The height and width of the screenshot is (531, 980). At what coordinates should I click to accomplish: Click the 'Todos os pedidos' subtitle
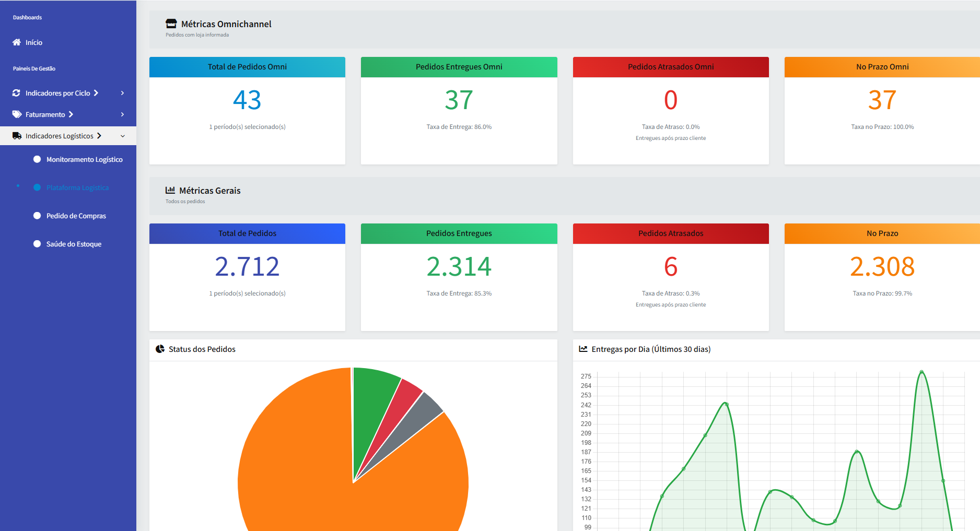(x=185, y=202)
